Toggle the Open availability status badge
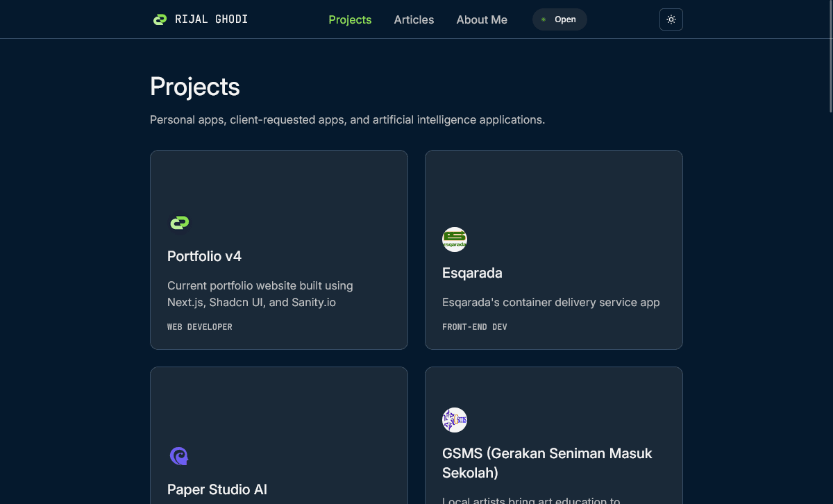The image size is (833, 504). click(x=559, y=19)
